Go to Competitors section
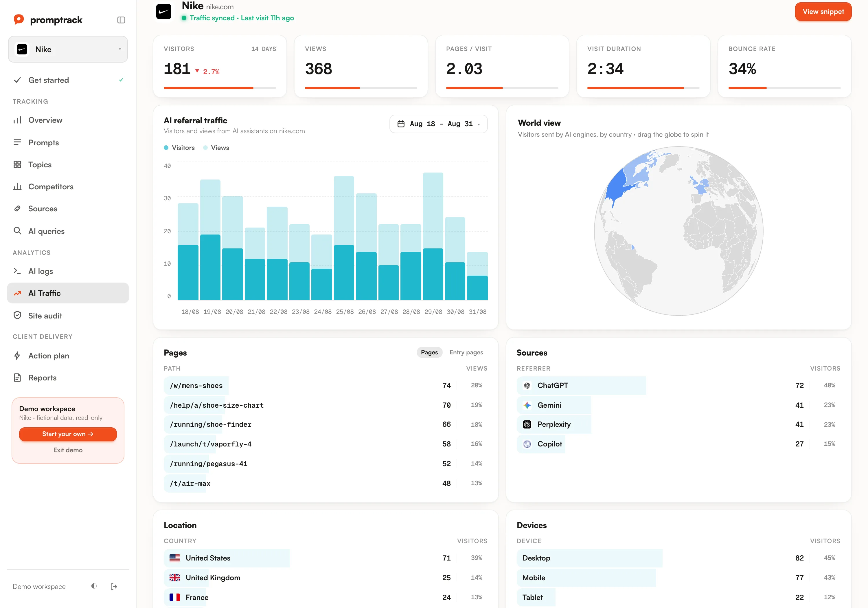Screen dimensions: 868x608 click(68, 186)
